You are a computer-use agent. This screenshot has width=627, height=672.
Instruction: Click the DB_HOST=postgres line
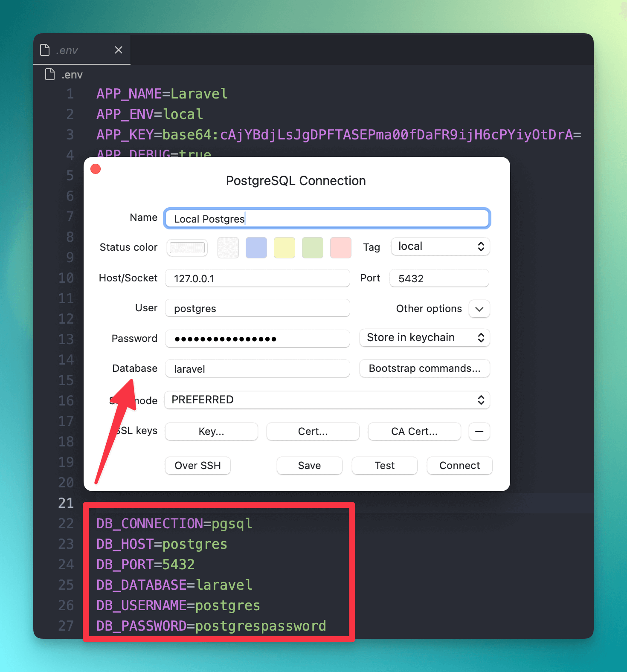pyautogui.click(x=162, y=544)
